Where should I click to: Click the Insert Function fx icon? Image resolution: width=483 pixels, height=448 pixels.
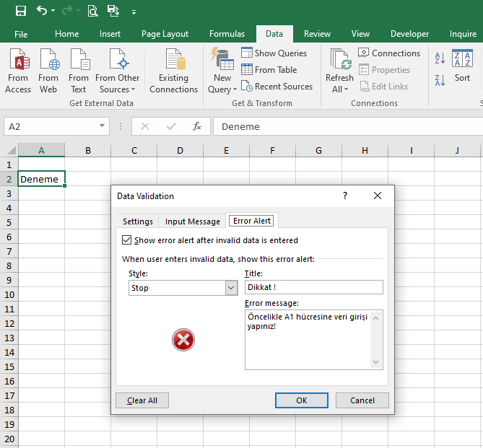pos(197,126)
